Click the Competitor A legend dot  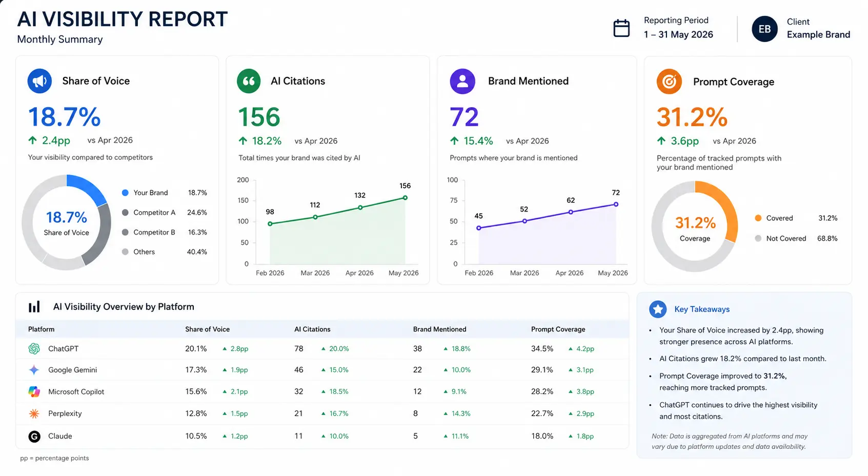[125, 212]
